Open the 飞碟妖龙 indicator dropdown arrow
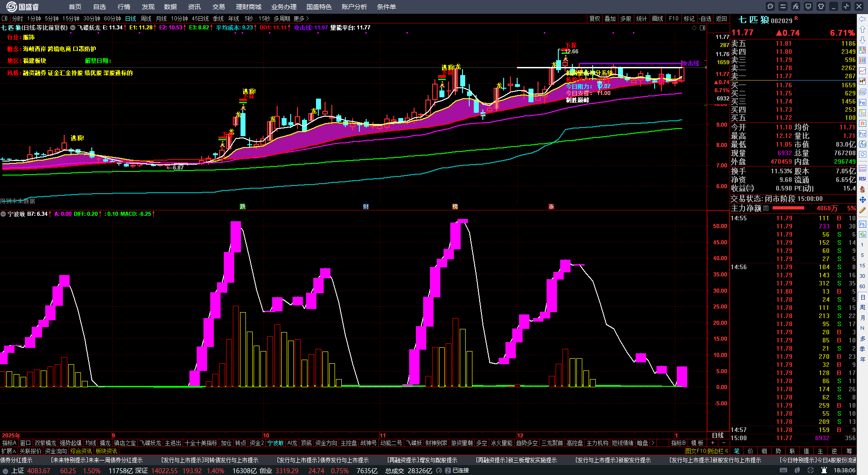 (73, 28)
